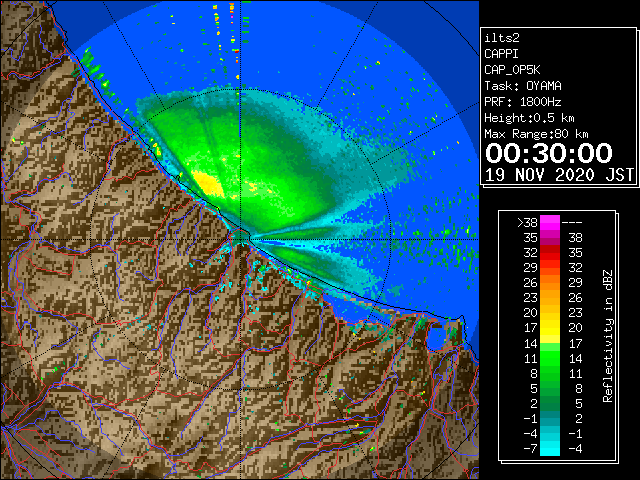Viewport: 640px width, 480px height.
Task: Pick the red 32–35 dBZ swatch
Action: (x=550, y=253)
